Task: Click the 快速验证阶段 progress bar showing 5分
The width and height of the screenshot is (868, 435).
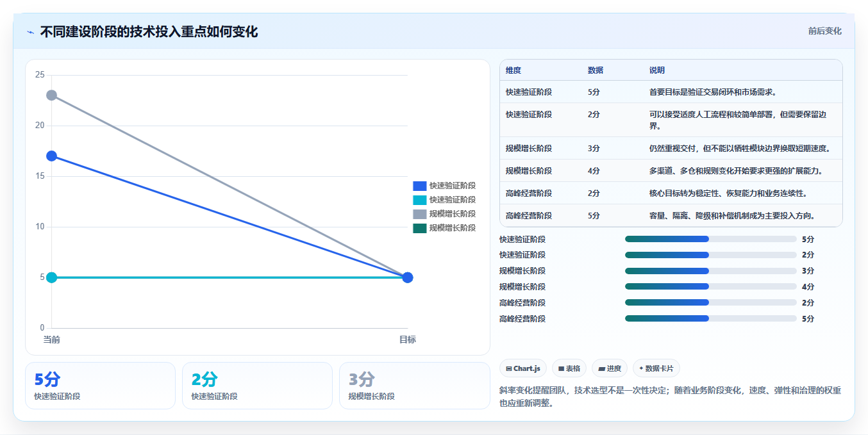Action: click(710, 239)
